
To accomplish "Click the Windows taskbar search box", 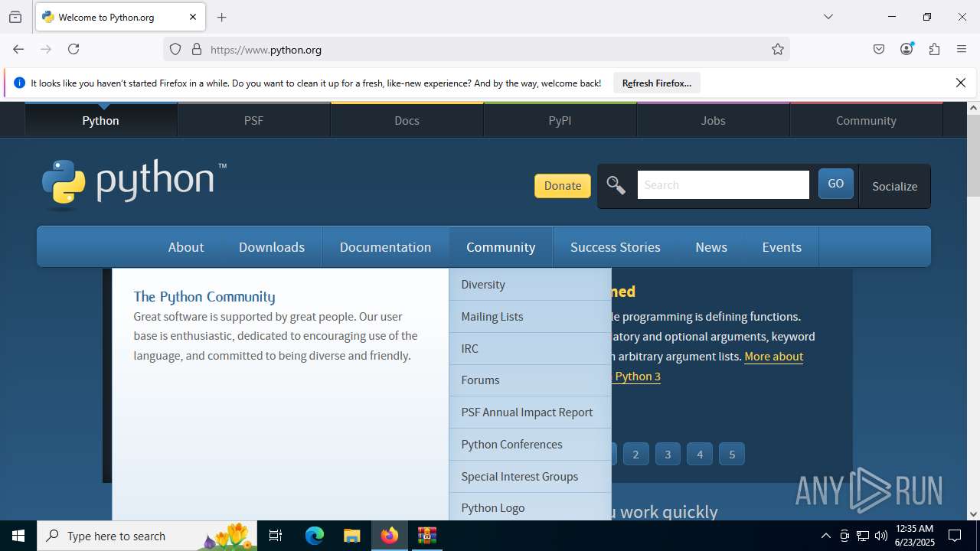I will tap(147, 536).
